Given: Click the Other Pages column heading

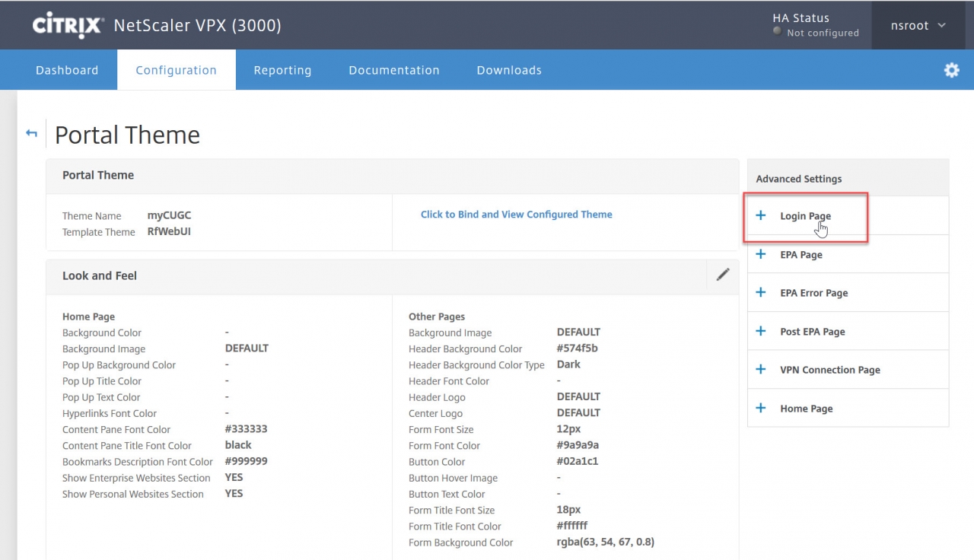Looking at the screenshot, I should 437,317.
